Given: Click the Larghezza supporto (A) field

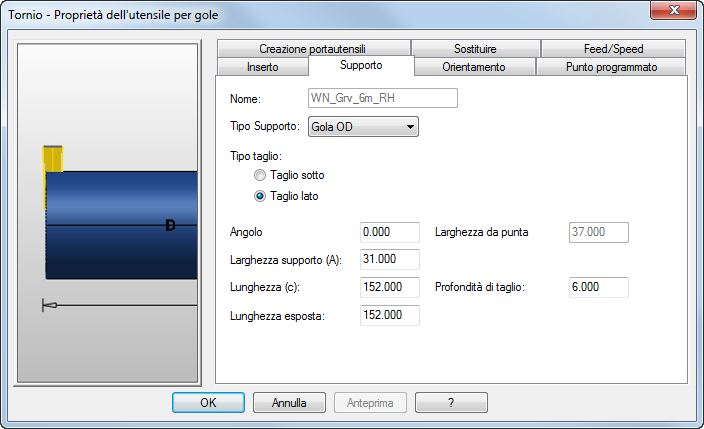Looking at the screenshot, I should 390,259.
